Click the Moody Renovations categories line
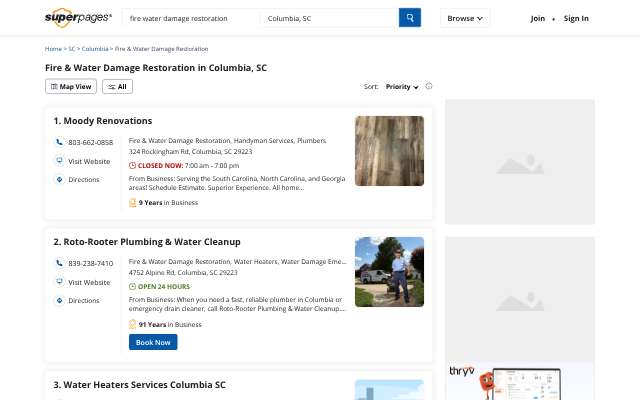The height and width of the screenshot is (400, 640). click(x=227, y=140)
